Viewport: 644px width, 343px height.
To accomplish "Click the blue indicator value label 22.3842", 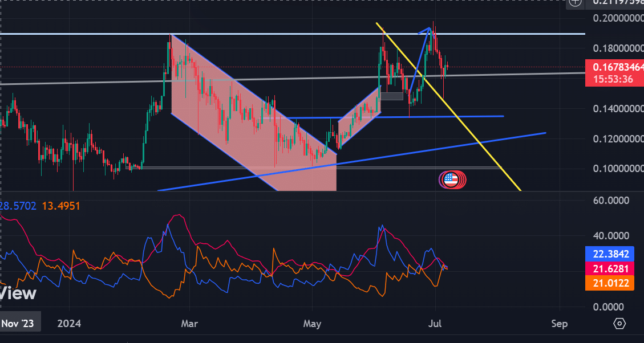I will coord(610,254).
